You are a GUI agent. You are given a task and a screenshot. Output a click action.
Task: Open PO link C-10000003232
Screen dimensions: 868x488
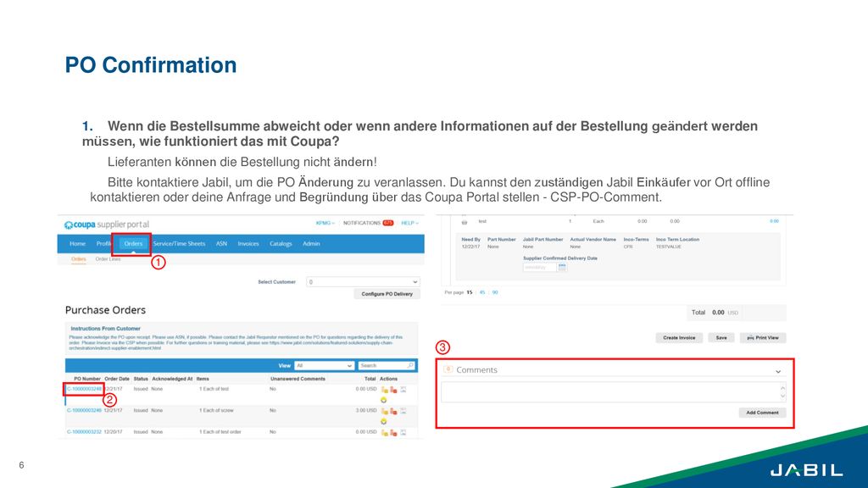pos(84,431)
